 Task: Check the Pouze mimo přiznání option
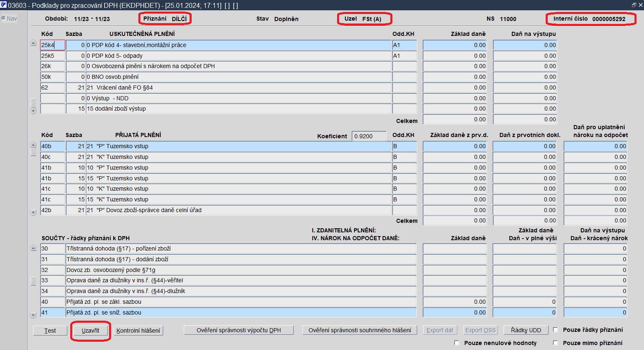tap(556, 343)
